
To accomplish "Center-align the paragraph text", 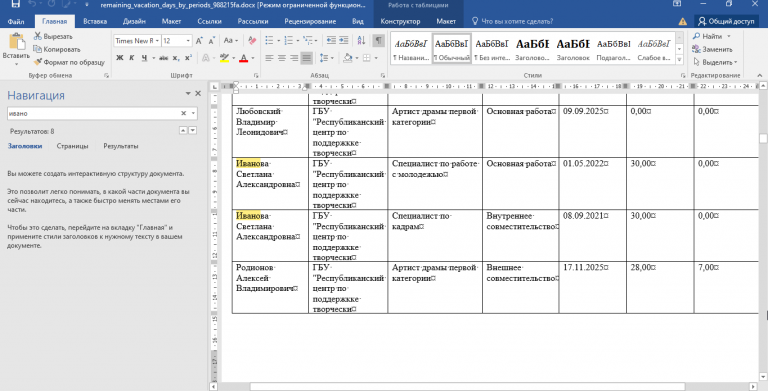I will pos(282,58).
